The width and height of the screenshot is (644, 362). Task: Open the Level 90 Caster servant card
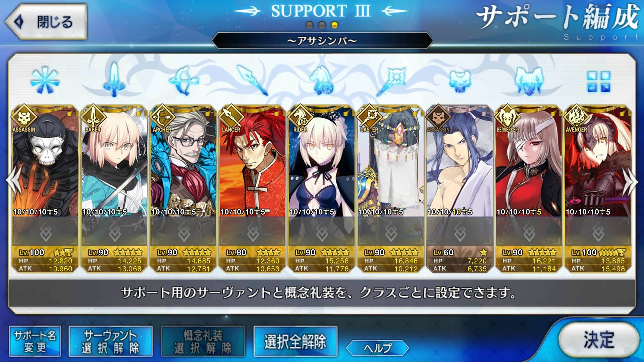390,188
